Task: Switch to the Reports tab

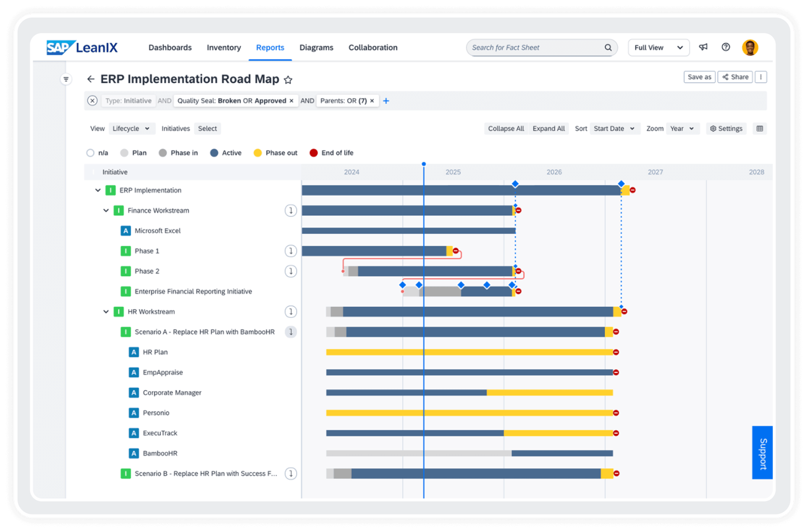Action: pos(270,47)
